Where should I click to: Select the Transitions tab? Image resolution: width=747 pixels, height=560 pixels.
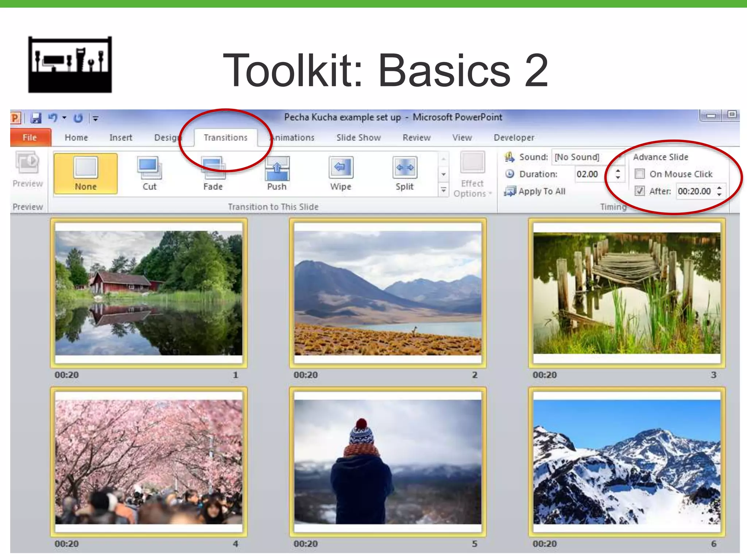coord(225,137)
